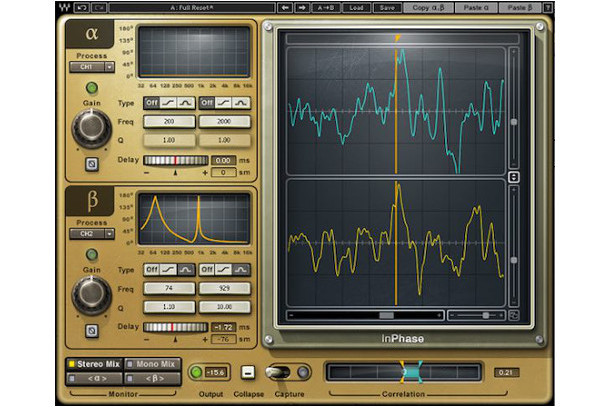The width and height of the screenshot is (600, 420).
Task: Open the preset menu 'A: Full Reset'
Action: 192,7
